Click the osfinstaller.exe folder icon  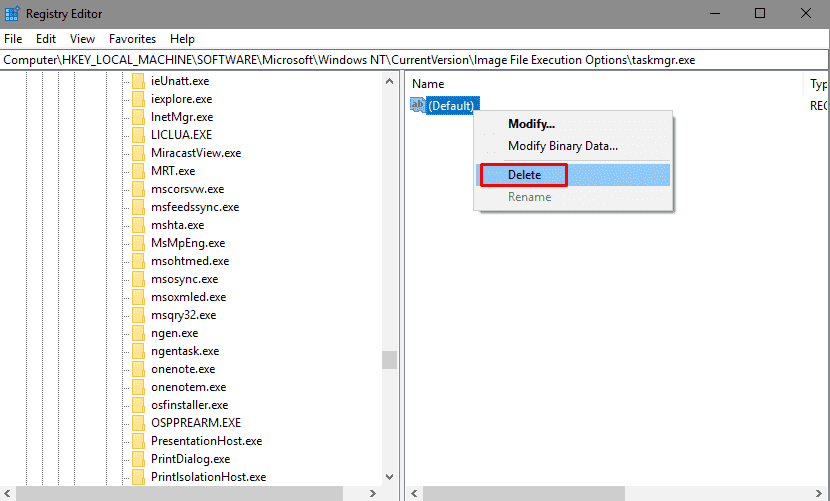point(138,405)
